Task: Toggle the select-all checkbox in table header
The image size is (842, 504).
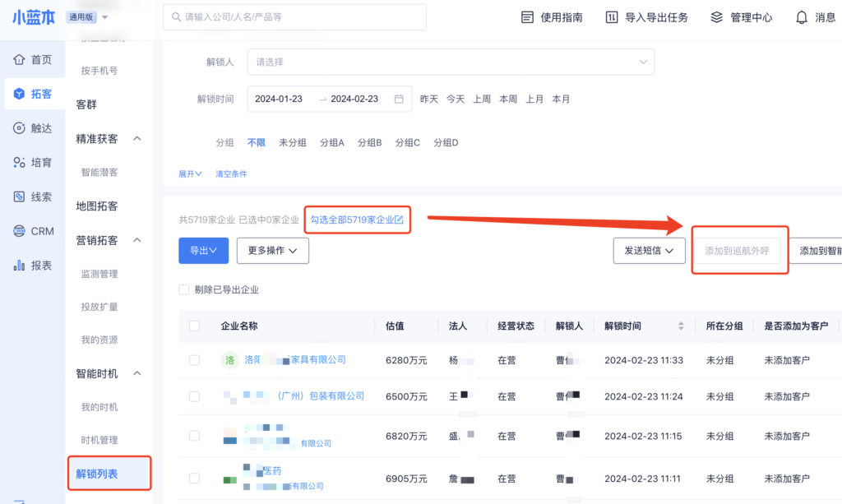Action: 194,326
